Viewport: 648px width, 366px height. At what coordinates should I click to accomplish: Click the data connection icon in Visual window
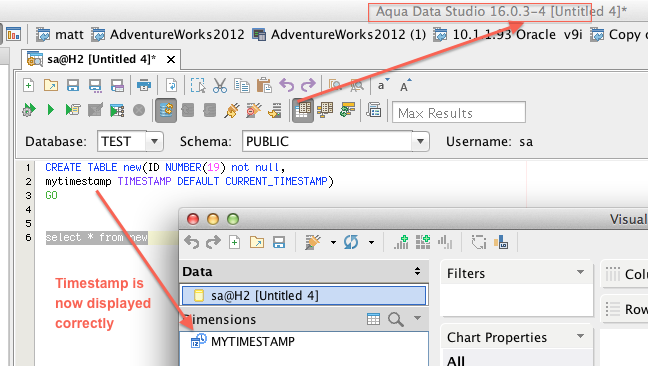(x=313, y=242)
